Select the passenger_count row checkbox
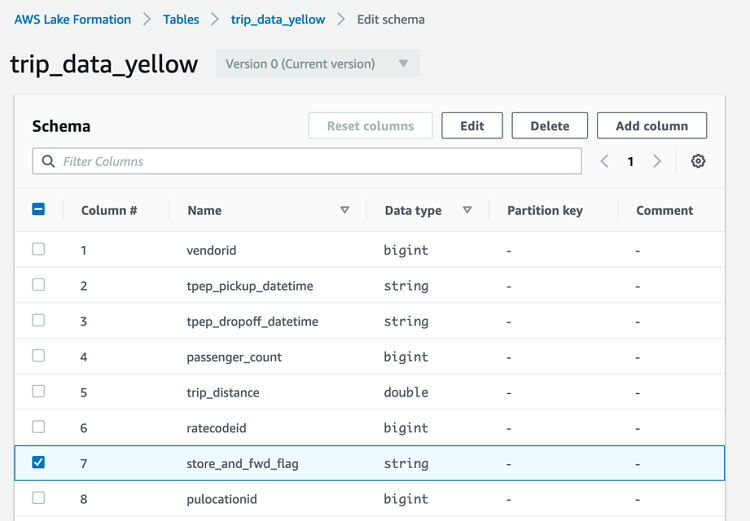750x521 pixels. (x=39, y=356)
